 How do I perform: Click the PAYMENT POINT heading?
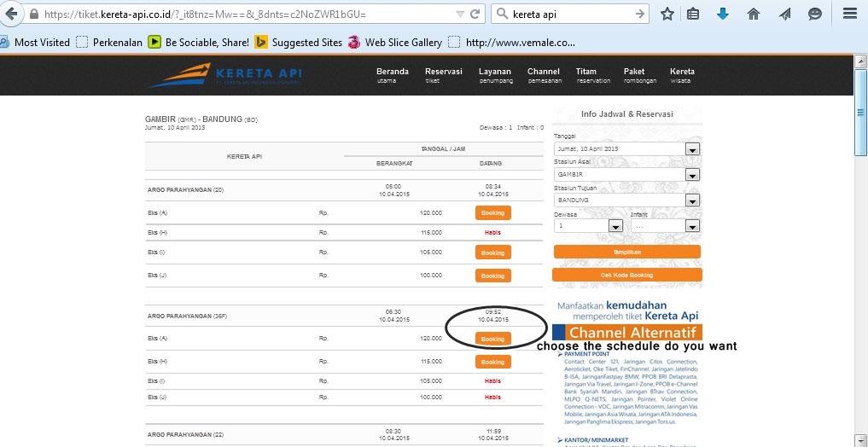587,353
